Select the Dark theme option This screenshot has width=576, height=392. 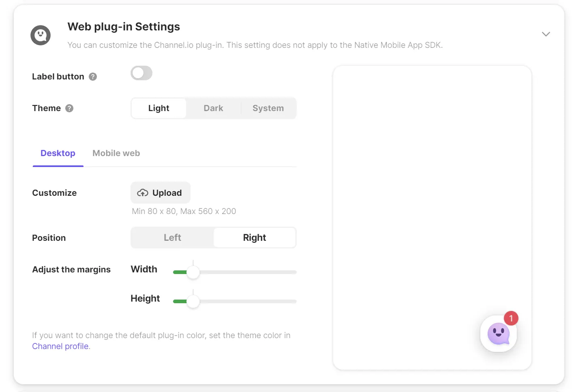click(x=213, y=108)
